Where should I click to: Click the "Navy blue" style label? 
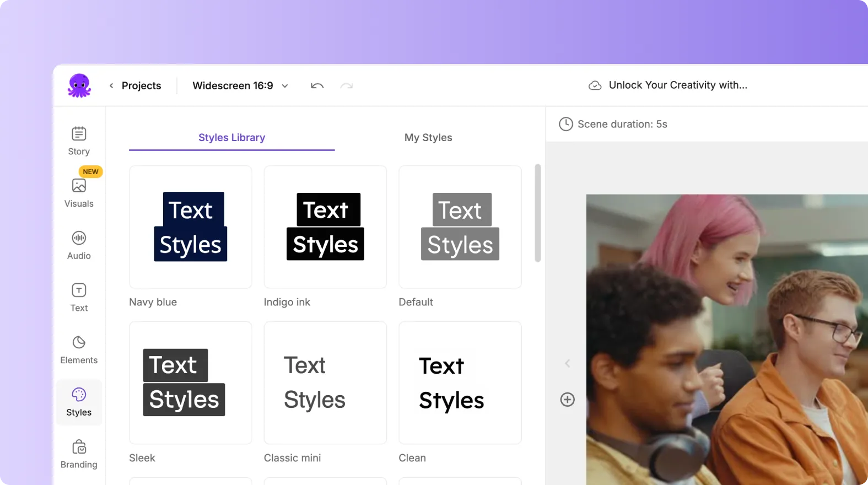153,302
